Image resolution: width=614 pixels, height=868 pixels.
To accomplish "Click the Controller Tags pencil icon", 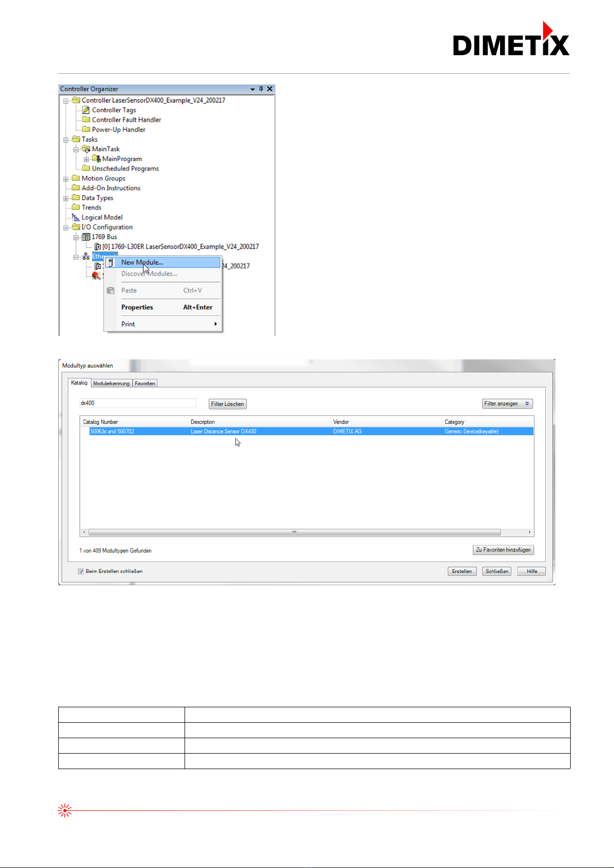I will [x=86, y=110].
